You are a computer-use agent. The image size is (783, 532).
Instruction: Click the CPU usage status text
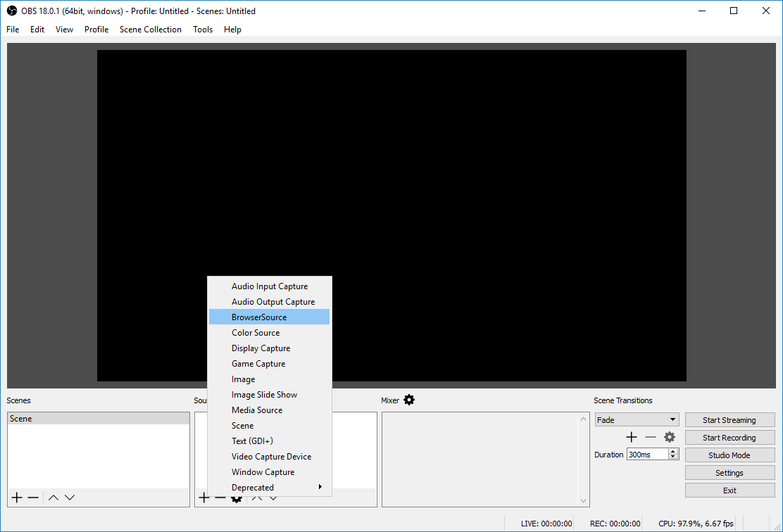click(x=696, y=524)
